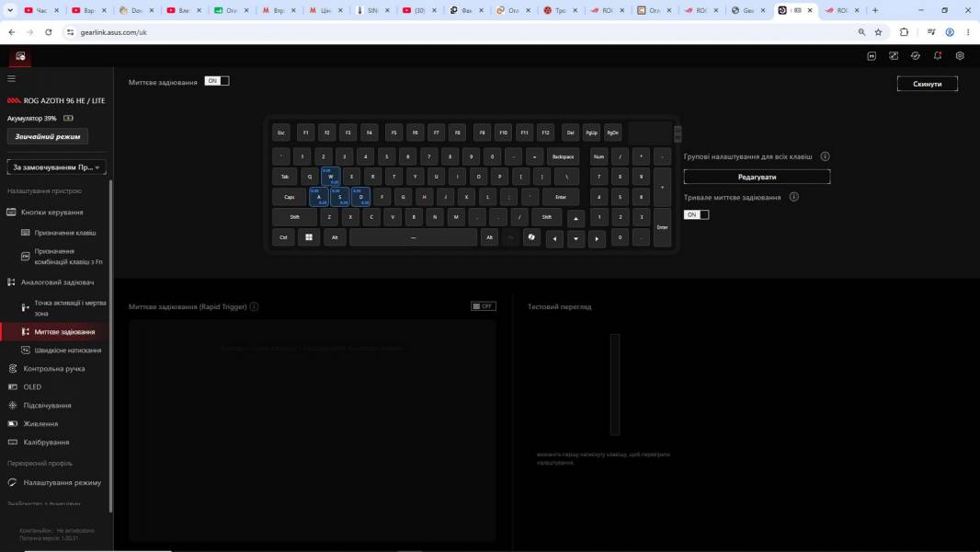The height and width of the screenshot is (552, 980).
Task: Click the sync icon in the header
Action: pyautogui.click(x=916, y=55)
